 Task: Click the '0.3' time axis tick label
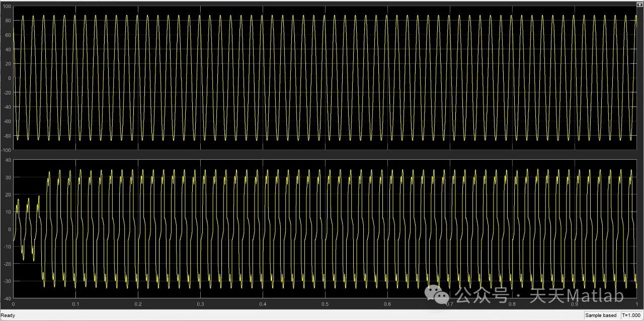coord(200,304)
